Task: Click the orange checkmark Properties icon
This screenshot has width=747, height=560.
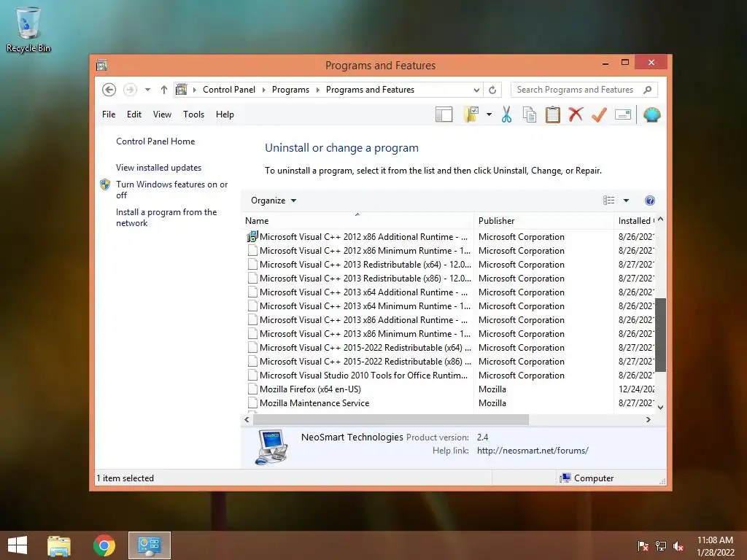Action: [599, 114]
